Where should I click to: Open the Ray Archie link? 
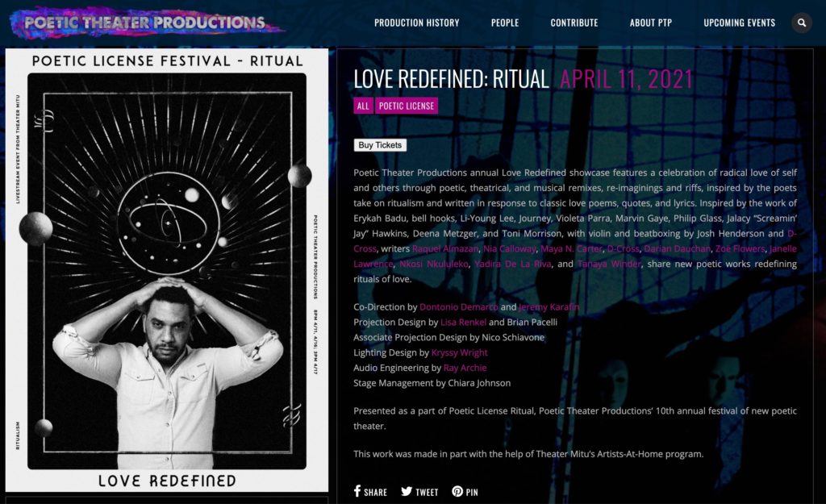[465, 369]
